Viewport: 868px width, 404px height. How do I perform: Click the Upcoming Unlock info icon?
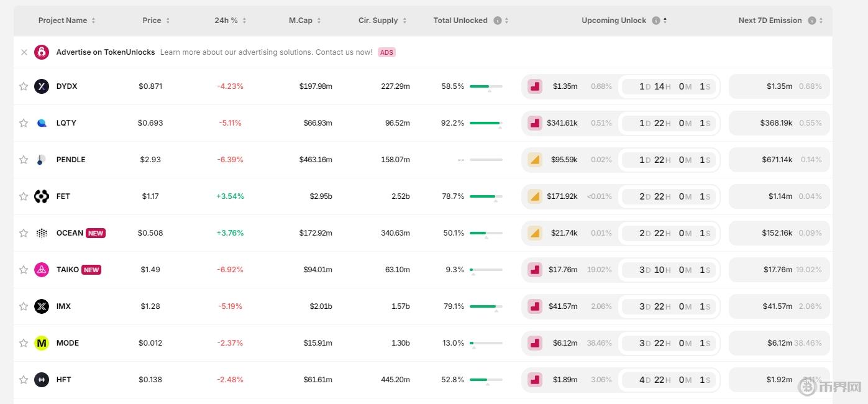point(656,21)
